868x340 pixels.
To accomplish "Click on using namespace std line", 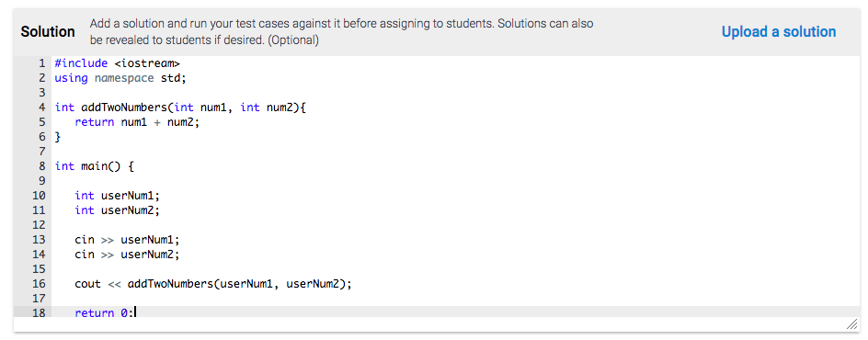I will (x=120, y=78).
